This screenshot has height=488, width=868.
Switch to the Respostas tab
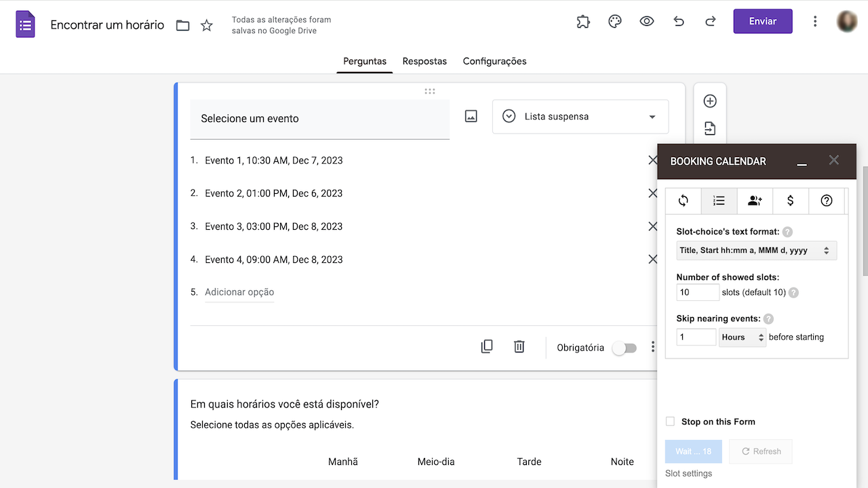(425, 61)
